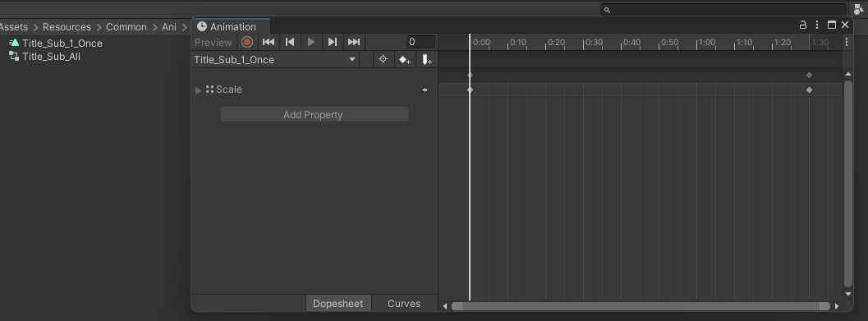The width and height of the screenshot is (868, 321).
Task: Expand the Scale property row
Action: pos(199,90)
